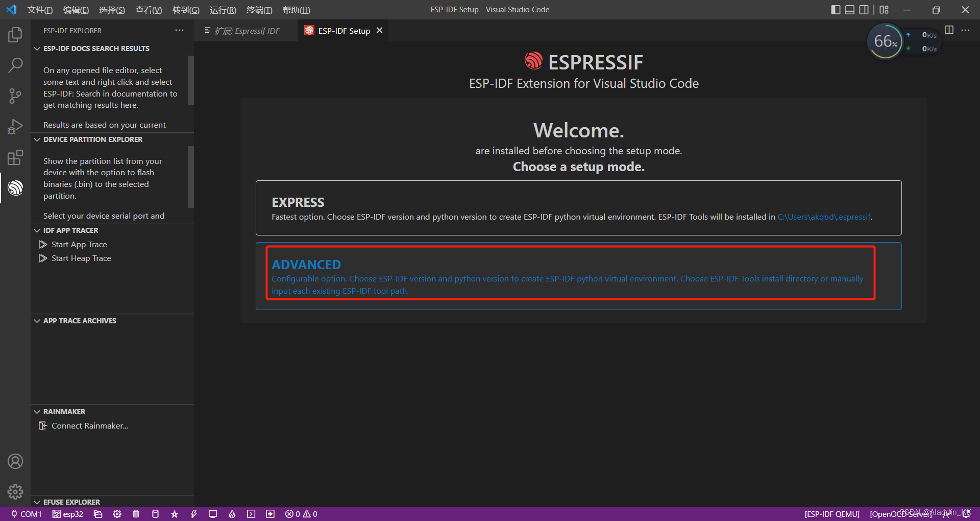Image resolution: width=980 pixels, height=521 pixels.
Task: Toggle primary side bar layout icon
Action: [x=836, y=10]
